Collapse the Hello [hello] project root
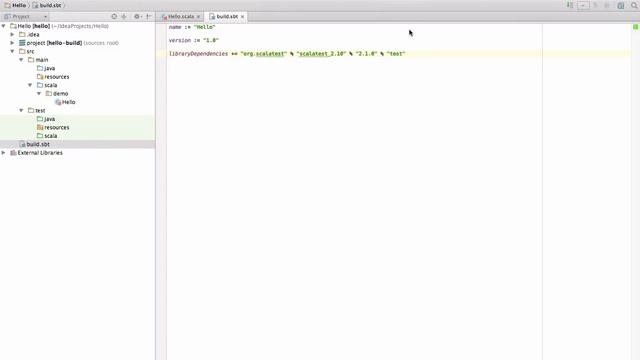The width and height of the screenshot is (640, 360). 4,26
